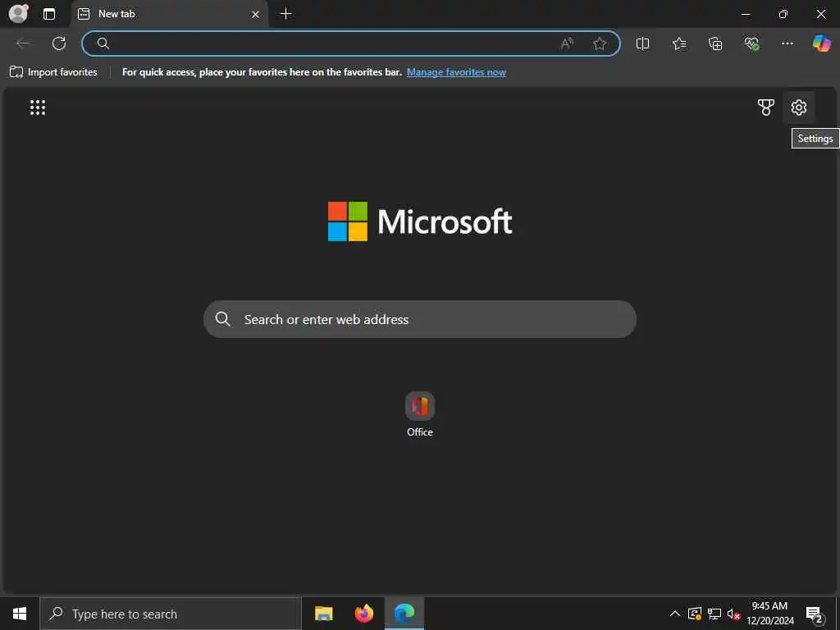Click the Refresh page icon

tap(59, 43)
